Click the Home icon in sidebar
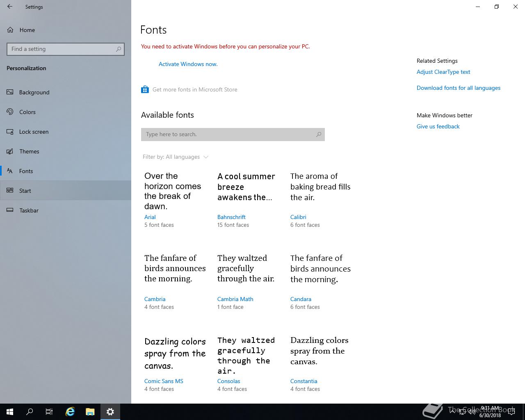Image resolution: width=525 pixels, height=420 pixels. pyautogui.click(x=10, y=30)
